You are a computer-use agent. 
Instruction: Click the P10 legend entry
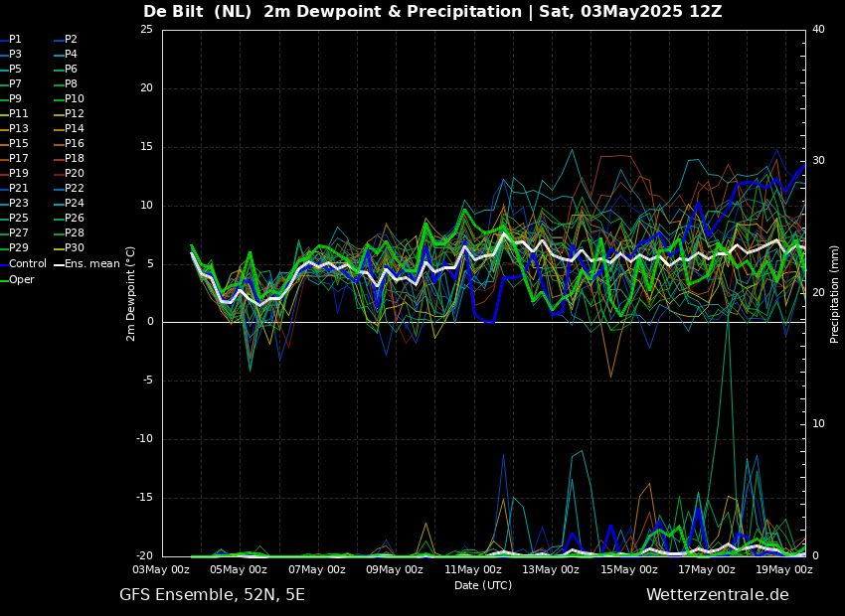pyautogui.click(x=74, y=99)
